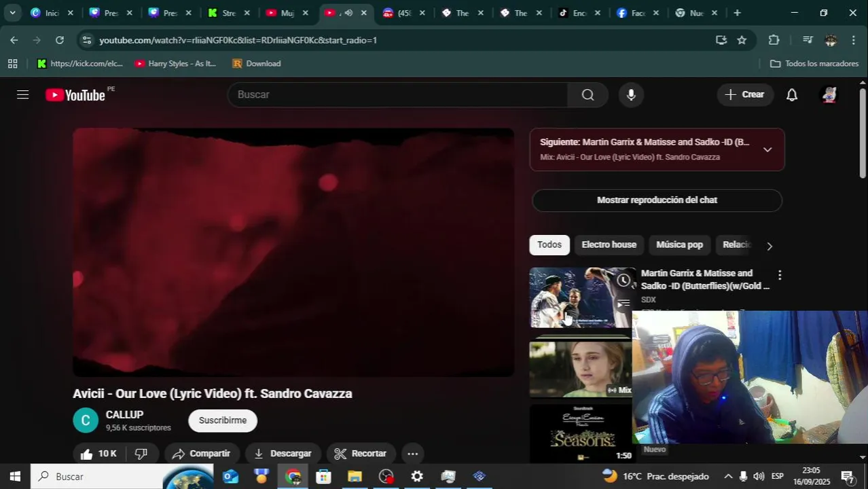Viewport: 868px width, 489px height.
Task: Install app icon in address bar
Action: [x=721, y=40]
